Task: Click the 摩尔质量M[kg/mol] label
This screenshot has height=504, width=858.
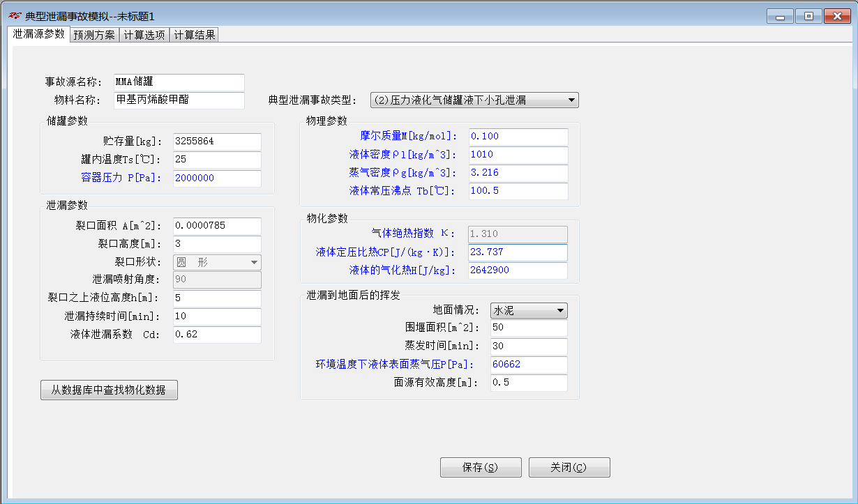Action: [x=408, y=137]
